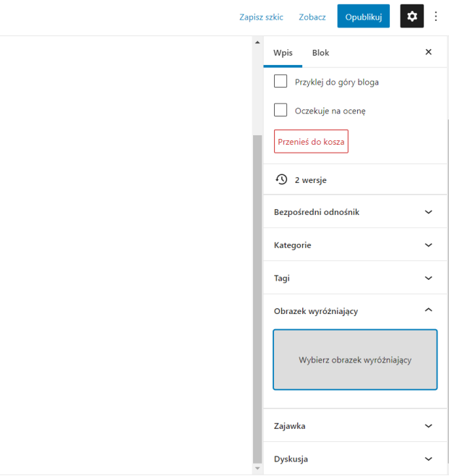The image size is (449, 476).
Task: Expand the Kategorie panel
Action: [x=355, y=245]
